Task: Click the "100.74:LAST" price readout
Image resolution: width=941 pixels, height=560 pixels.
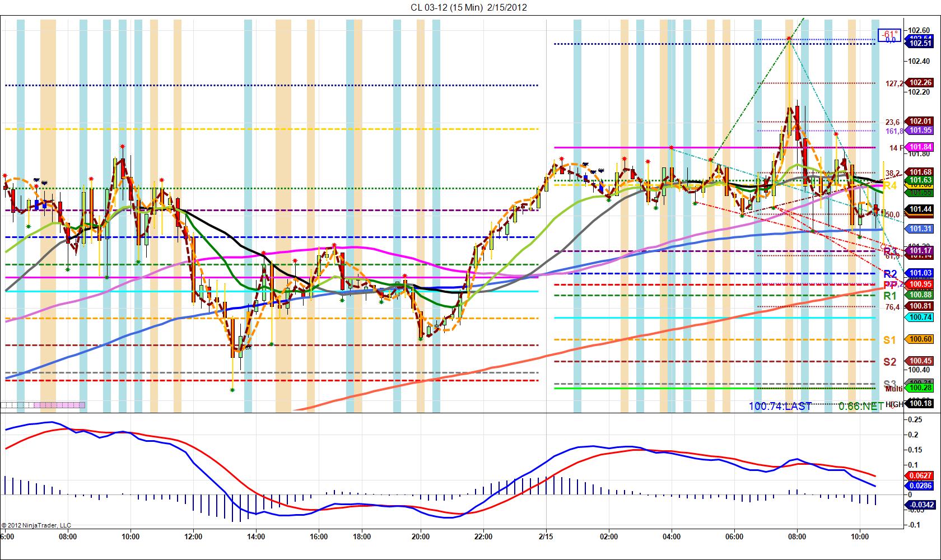Action: tap(780, 406)
